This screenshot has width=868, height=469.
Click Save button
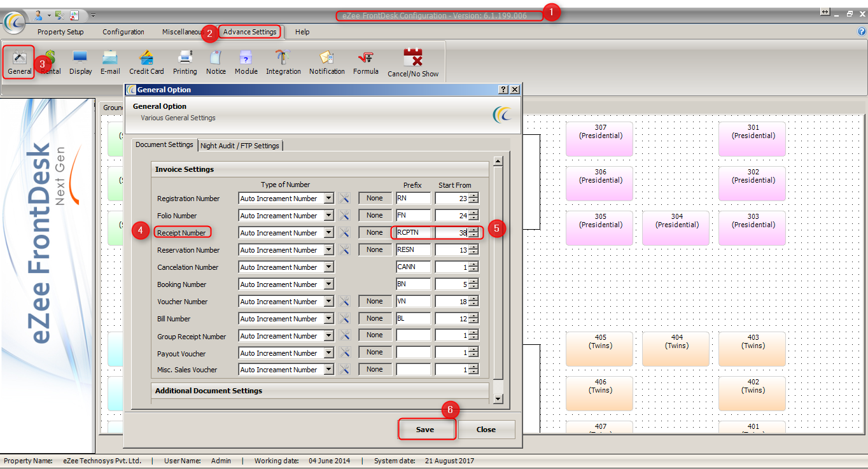pos(425,430)
